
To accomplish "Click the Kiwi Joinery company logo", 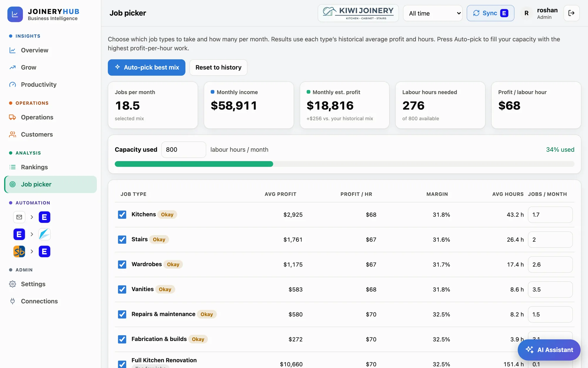I will 358,13.
